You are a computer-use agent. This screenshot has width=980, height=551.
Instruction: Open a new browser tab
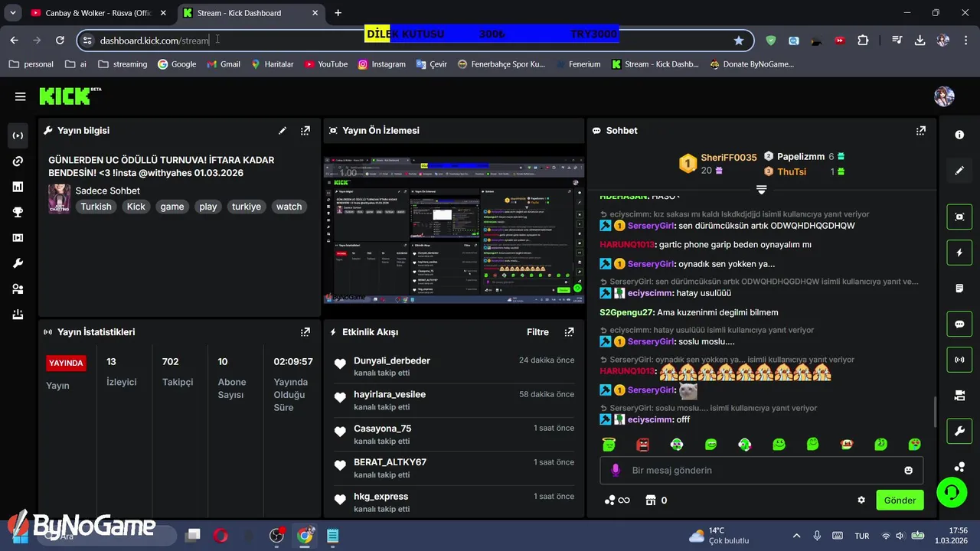pyautogui.click(x=338, y=13)
